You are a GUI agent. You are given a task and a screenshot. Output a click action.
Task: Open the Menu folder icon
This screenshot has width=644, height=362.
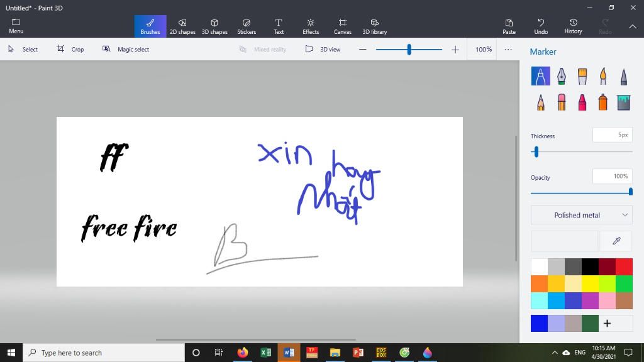(16, 26)
